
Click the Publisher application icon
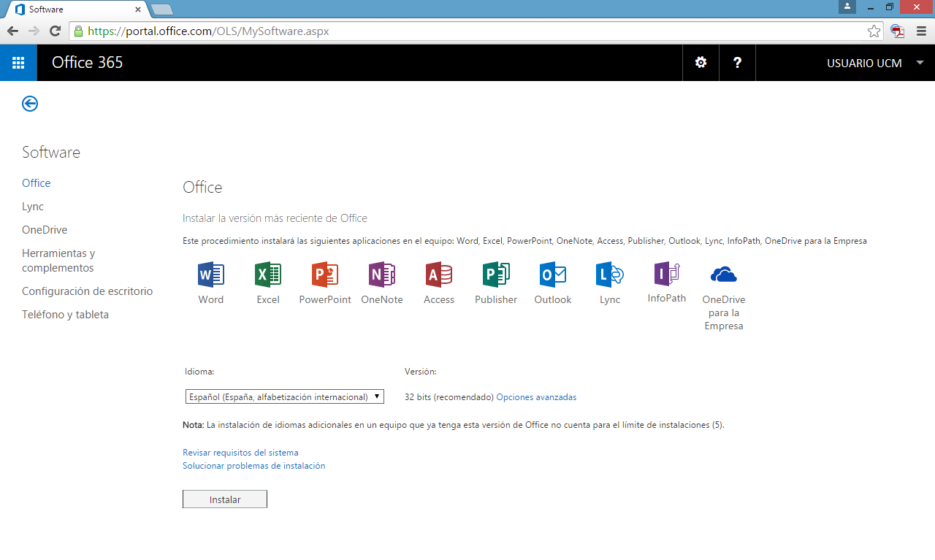tap(496, 275)
